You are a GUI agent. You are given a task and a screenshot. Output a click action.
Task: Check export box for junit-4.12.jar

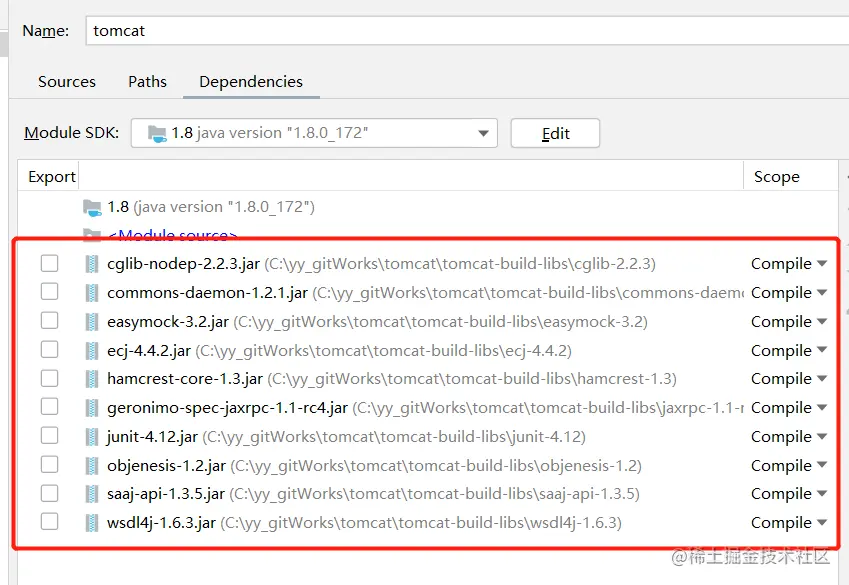(x=49, y=436)
